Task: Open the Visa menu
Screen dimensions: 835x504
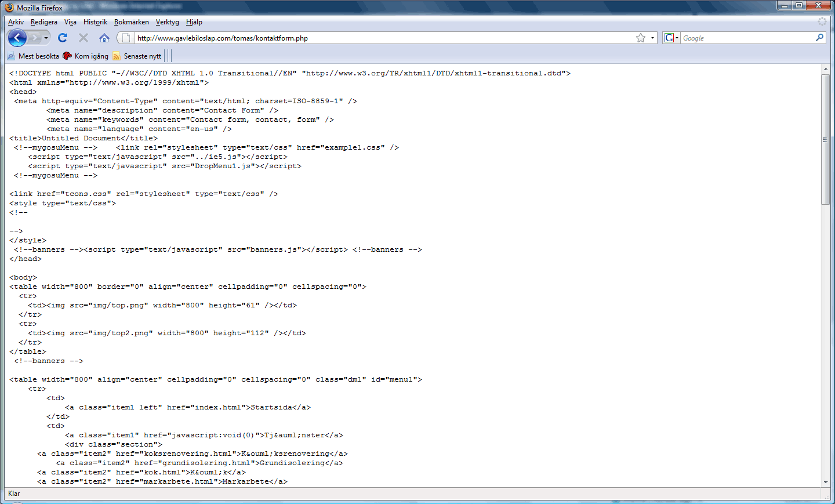Action: (70, 22)
